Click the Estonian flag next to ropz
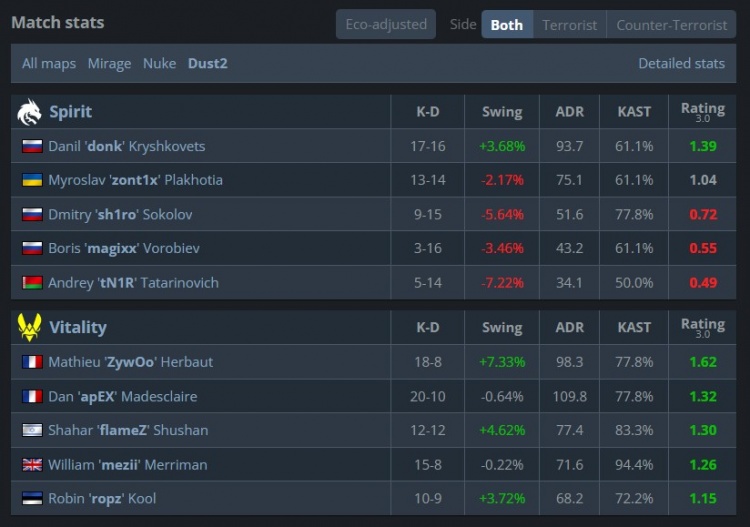 (32, 498)
